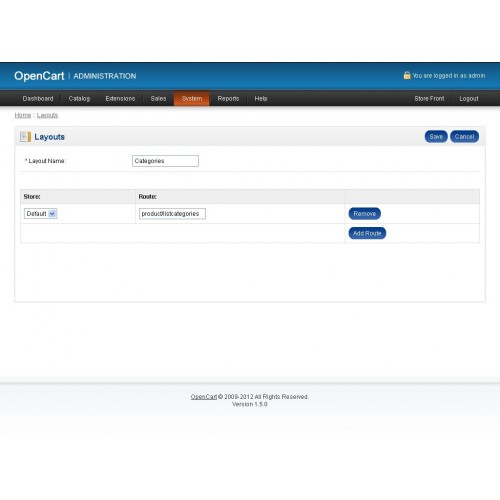The image size is (500, 500).
Task: Click the Logout link in the navbar
Action: [469, 99]
